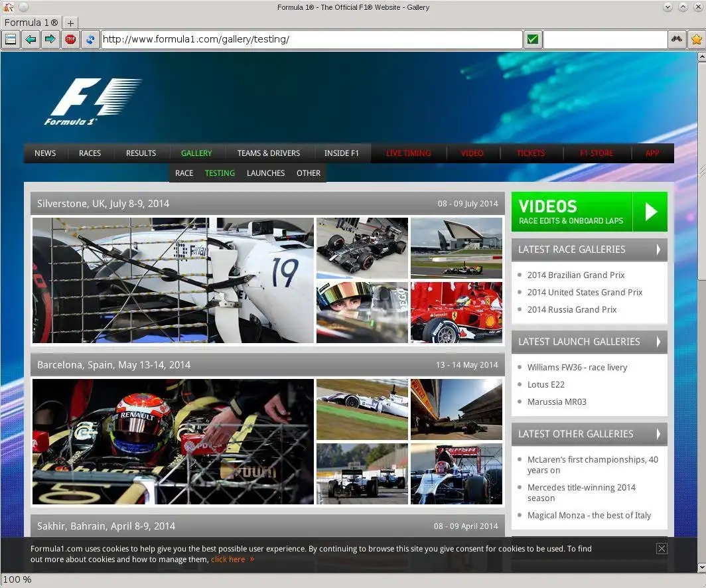This screenshot has width=706, height=588.
Task: Open 2014 Brazilian Grand Prix gallery
Action: click(576, 275)
